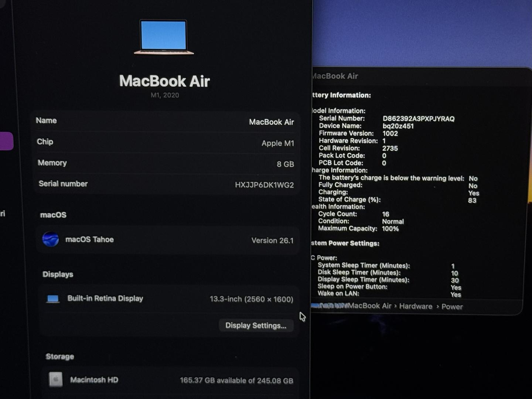Click the serial number HXJJP6DK1WG2
Image resolution: width=532 pixels, height=399 pixels.
tap(264, 185)
